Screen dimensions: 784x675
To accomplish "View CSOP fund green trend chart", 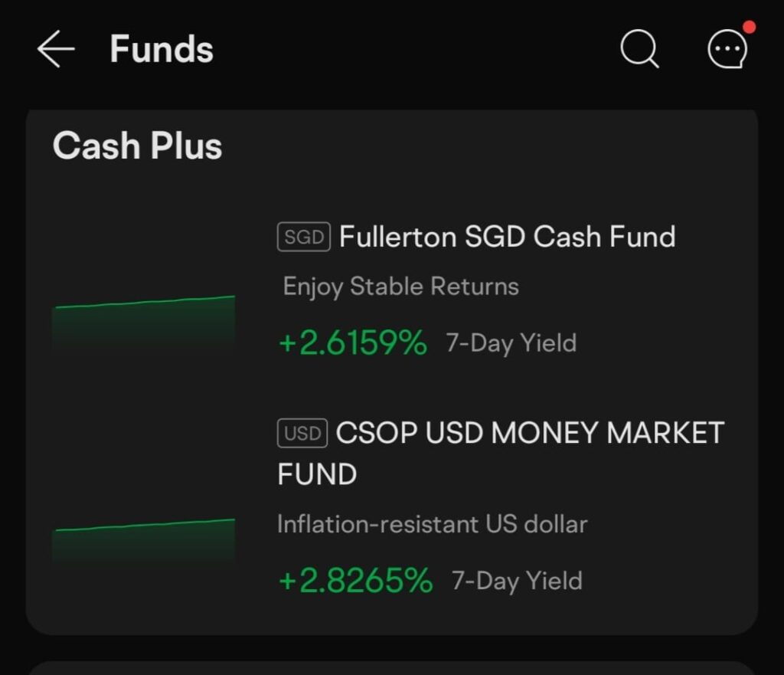I will click(143, 543).
